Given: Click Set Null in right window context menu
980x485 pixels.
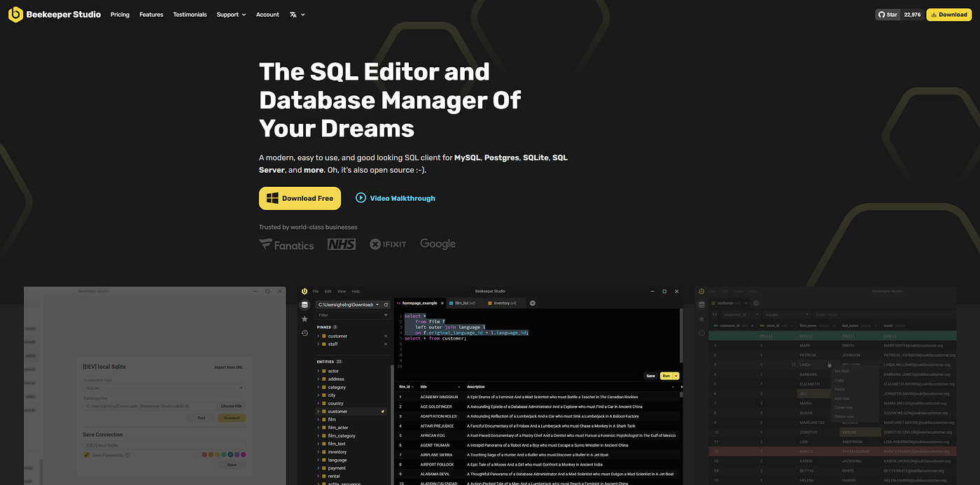Looking at the screenshot, I should (x=841, y=371).
